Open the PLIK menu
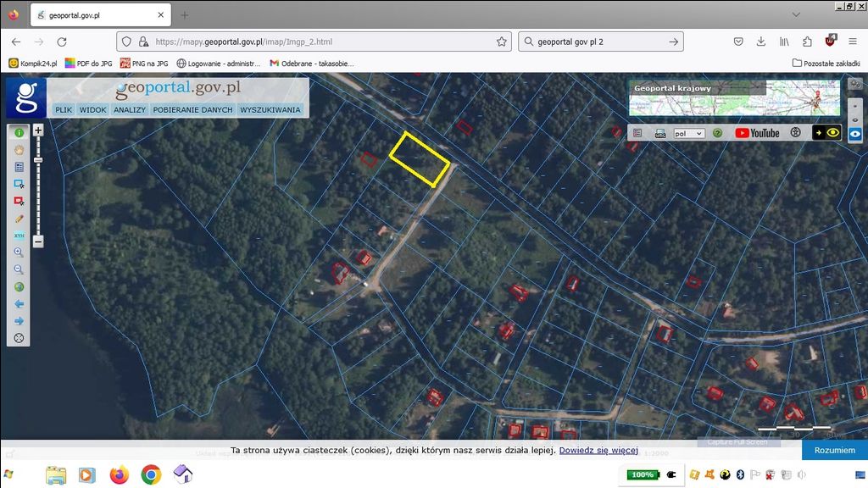 64,110
